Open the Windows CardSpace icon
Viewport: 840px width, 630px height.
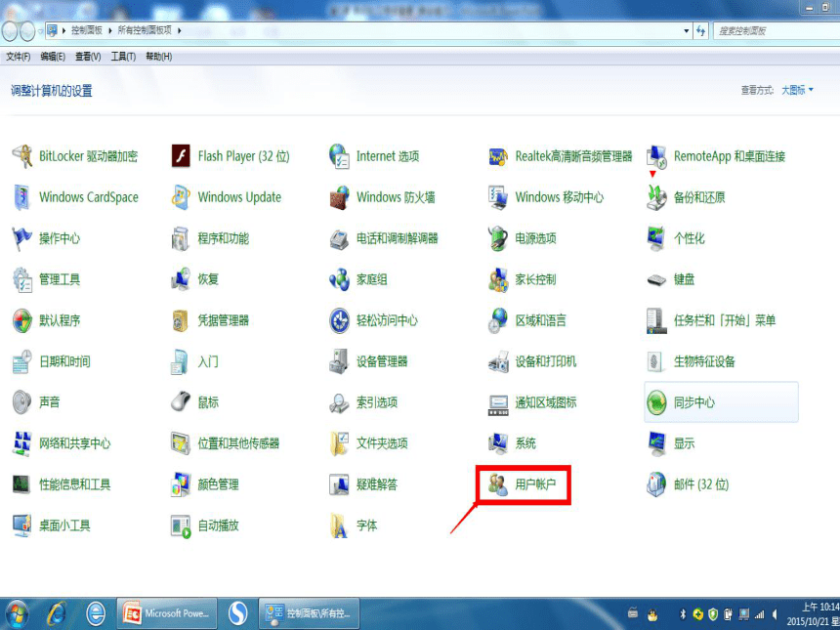point(22,197)
